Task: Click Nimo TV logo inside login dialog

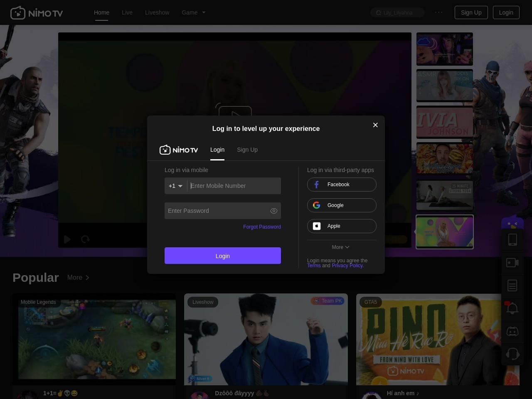Action: click(x=179, y=150)
